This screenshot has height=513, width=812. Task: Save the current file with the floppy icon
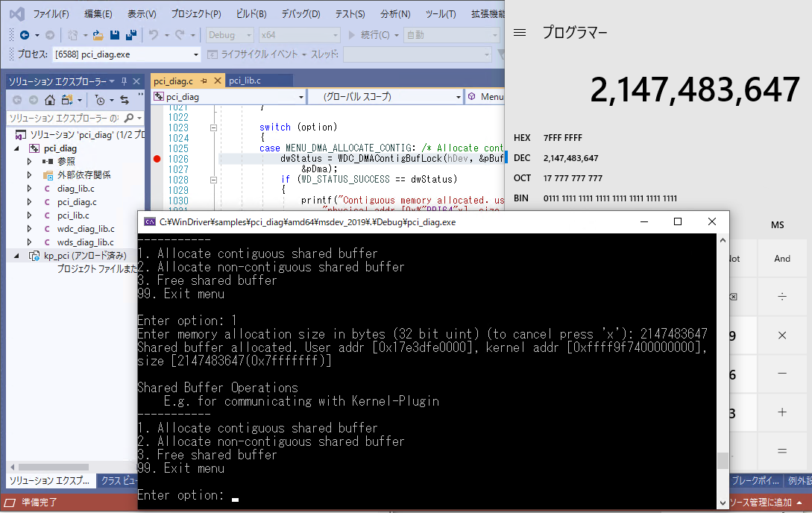point(115,35)
